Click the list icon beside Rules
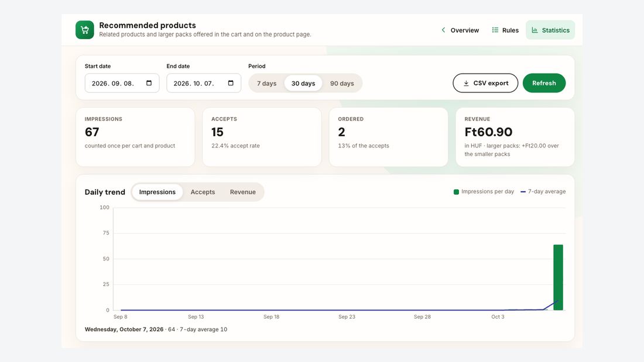This screenshot has height=362, width=644. 495,30
